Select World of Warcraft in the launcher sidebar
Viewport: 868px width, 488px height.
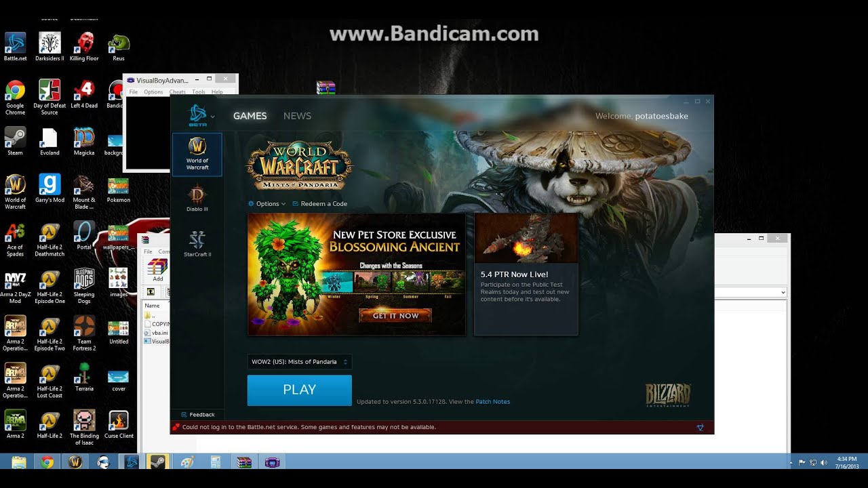click(x=197, y=154)
